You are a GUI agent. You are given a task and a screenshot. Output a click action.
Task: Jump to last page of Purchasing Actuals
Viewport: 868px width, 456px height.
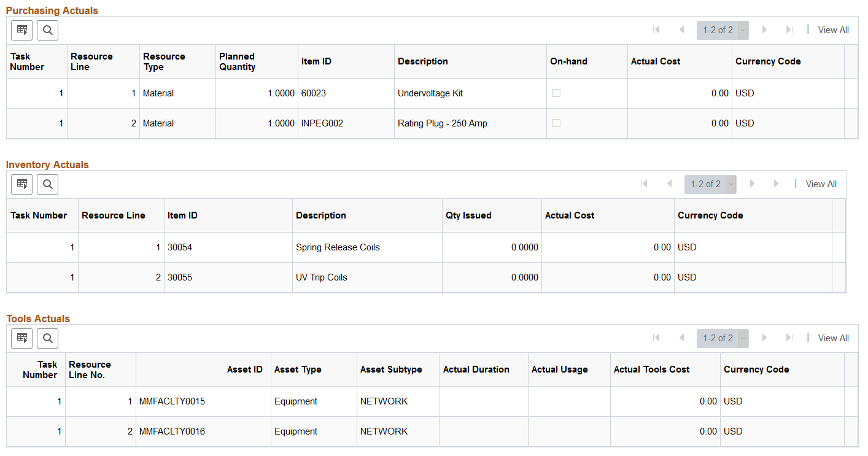[x=789, y=29]
